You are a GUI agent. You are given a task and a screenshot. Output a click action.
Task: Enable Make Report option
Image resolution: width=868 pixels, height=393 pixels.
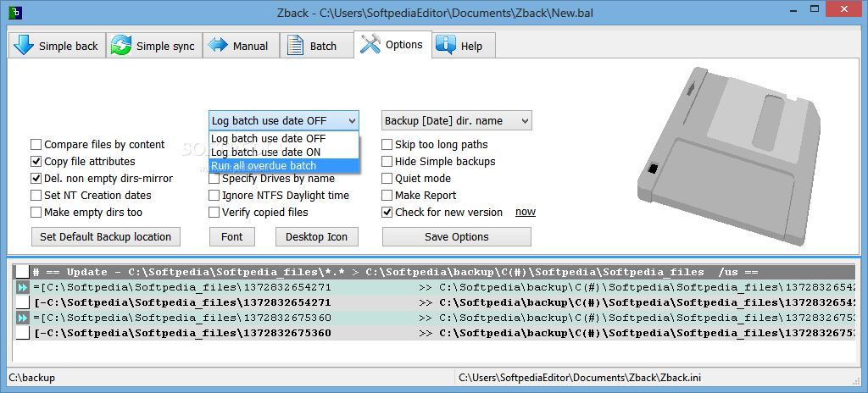point(419,195)
